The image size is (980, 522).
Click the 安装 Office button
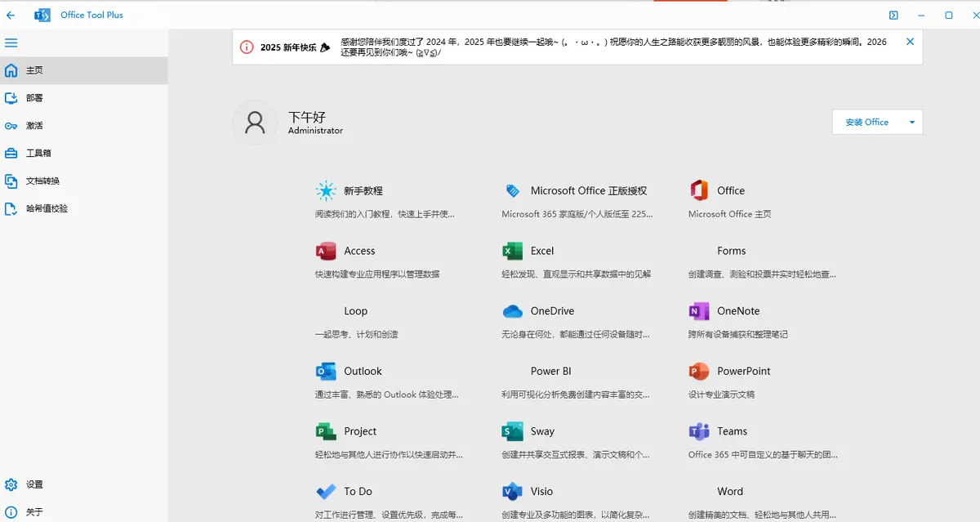click(867, 123)
